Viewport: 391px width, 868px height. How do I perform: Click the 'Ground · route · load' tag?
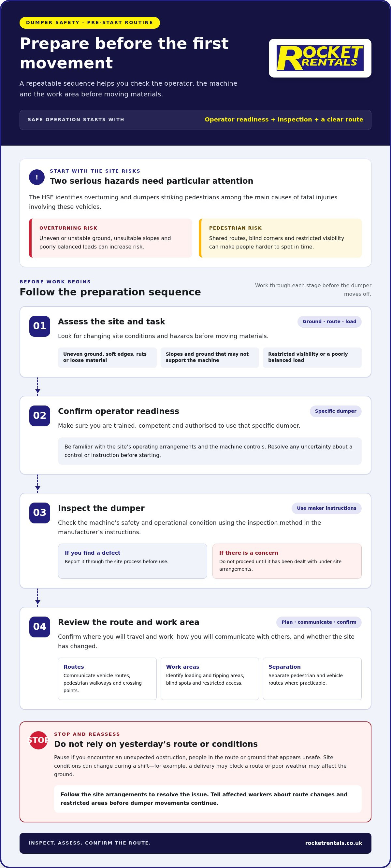click(x=329, y=321)
